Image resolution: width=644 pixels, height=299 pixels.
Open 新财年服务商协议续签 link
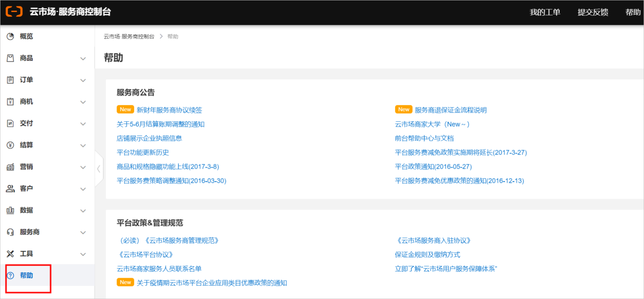pos(169,110)
